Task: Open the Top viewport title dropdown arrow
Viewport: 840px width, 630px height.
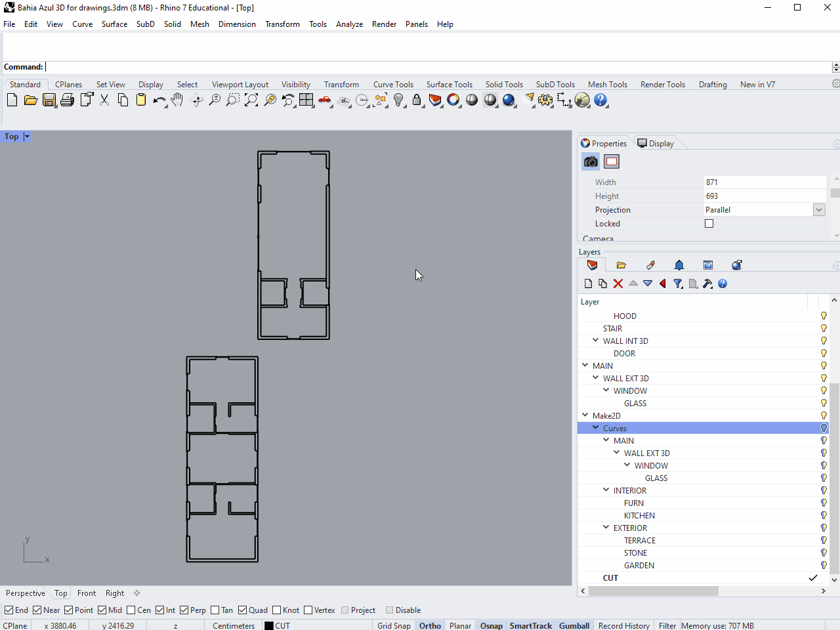Action: 27,136
